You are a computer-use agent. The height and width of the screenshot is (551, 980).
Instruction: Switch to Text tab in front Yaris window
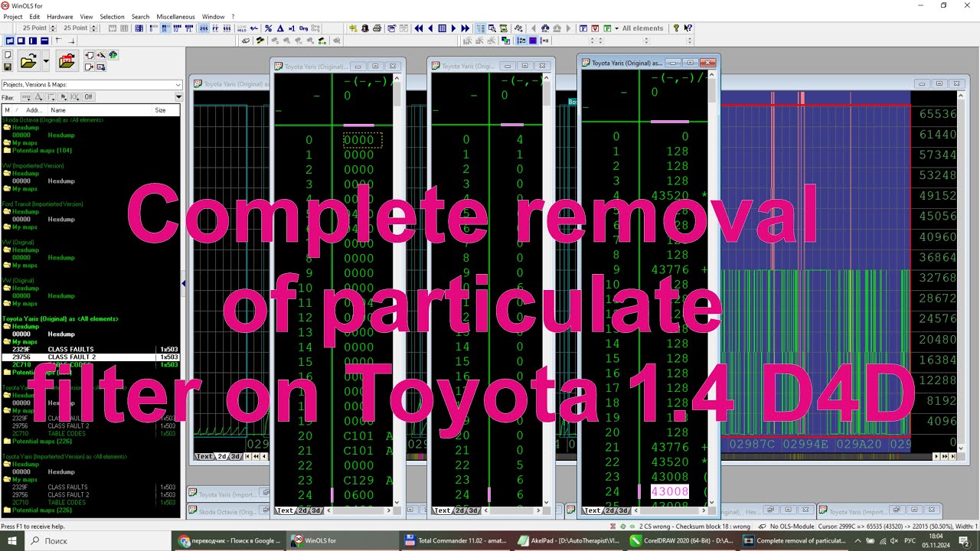[x=591, y=510]
